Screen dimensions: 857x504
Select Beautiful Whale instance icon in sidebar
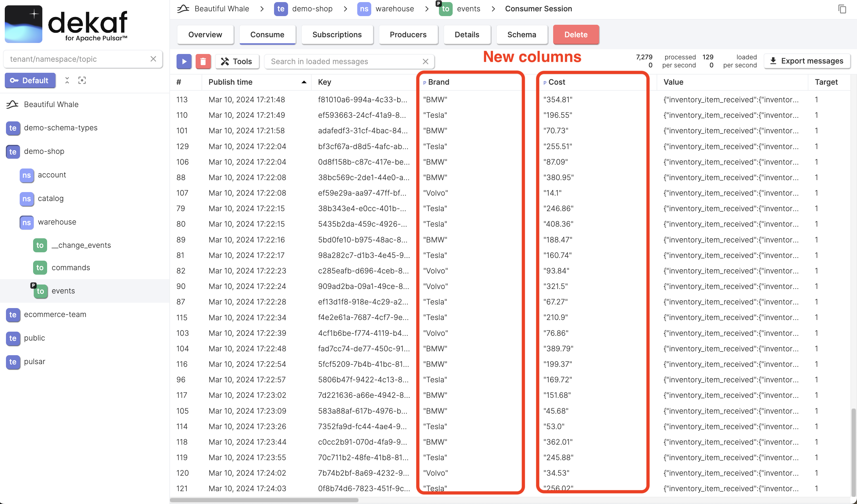tap(12, 104)
